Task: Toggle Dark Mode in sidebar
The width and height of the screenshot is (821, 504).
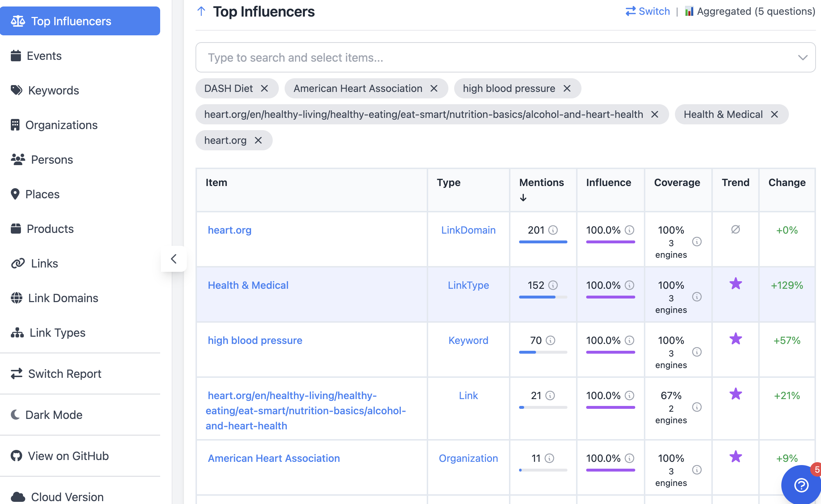Action: 54,415
